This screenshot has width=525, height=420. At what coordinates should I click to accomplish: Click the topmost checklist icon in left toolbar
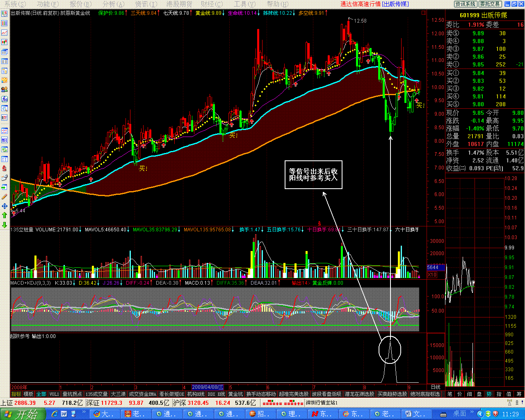(5, 14)
